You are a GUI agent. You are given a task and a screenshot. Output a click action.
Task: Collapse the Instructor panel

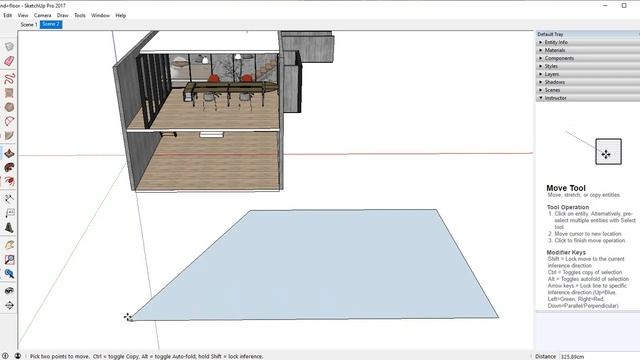coord(588,98)
